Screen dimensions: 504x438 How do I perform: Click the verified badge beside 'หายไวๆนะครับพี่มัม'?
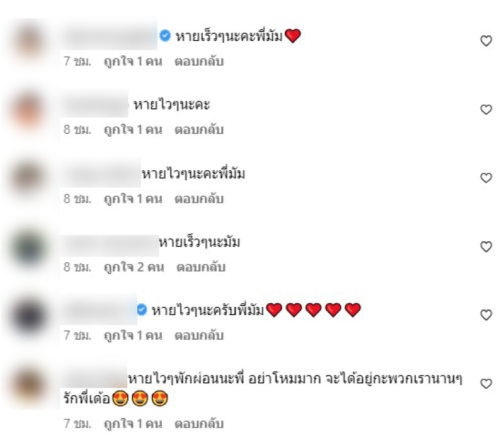(x=142, y=309)
